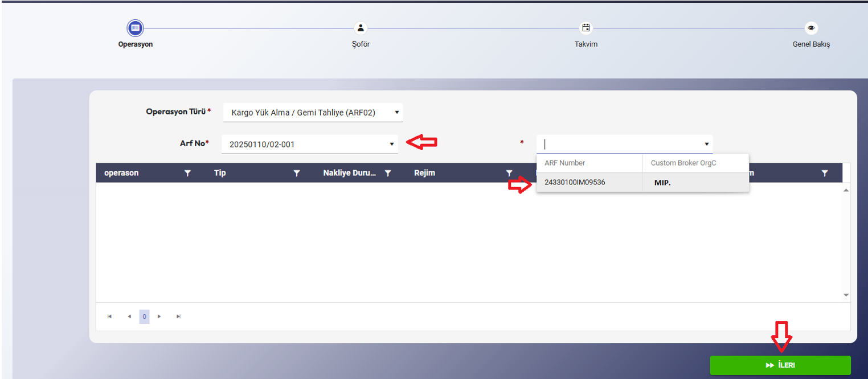Viewport: 868px width, 379px height.
Task: Filter the Rejim column
Action: coord(509,174)
